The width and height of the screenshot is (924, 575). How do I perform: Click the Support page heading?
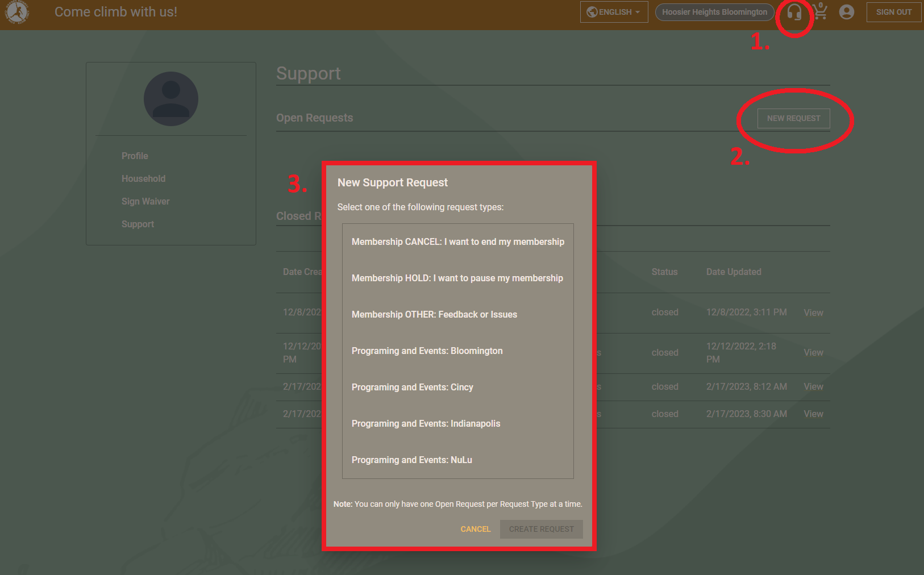[308, 73]
